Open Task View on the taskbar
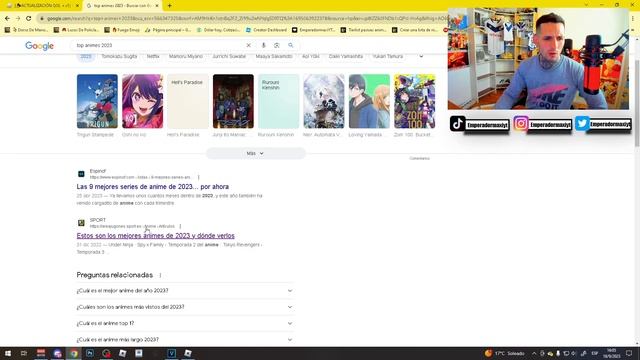The height and width of the screenshot is (360, 640). (x=24, y=353)
